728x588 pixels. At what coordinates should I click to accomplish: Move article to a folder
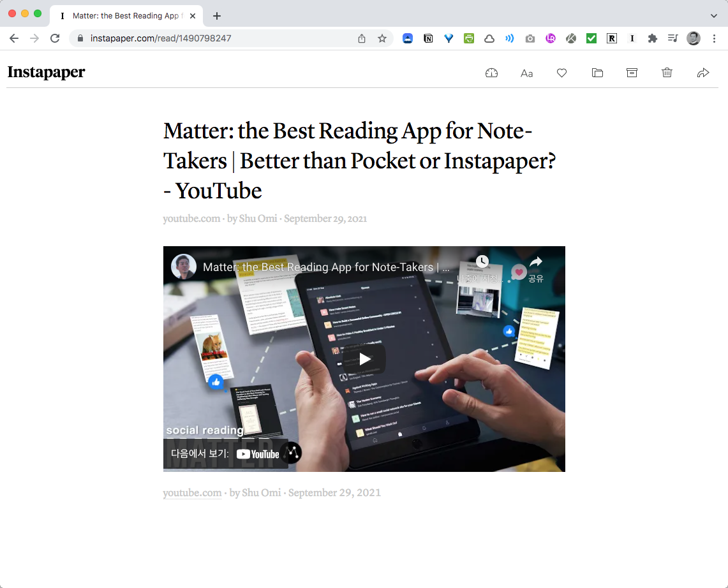(597, 73)
